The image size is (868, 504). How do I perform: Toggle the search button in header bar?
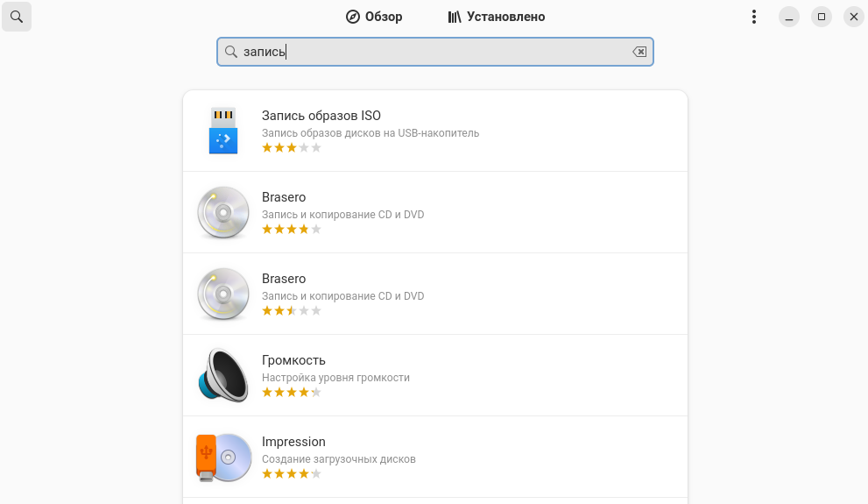click(x=17, y=17)
